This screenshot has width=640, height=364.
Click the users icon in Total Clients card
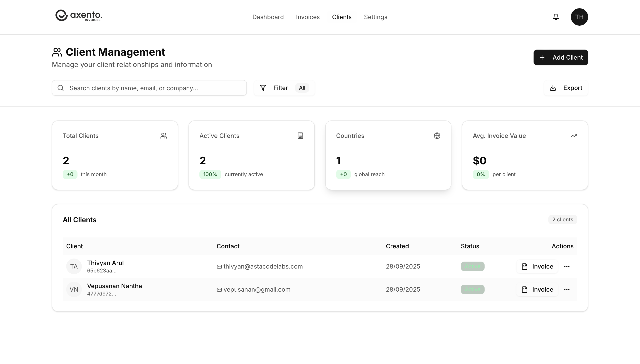point(164,136)
